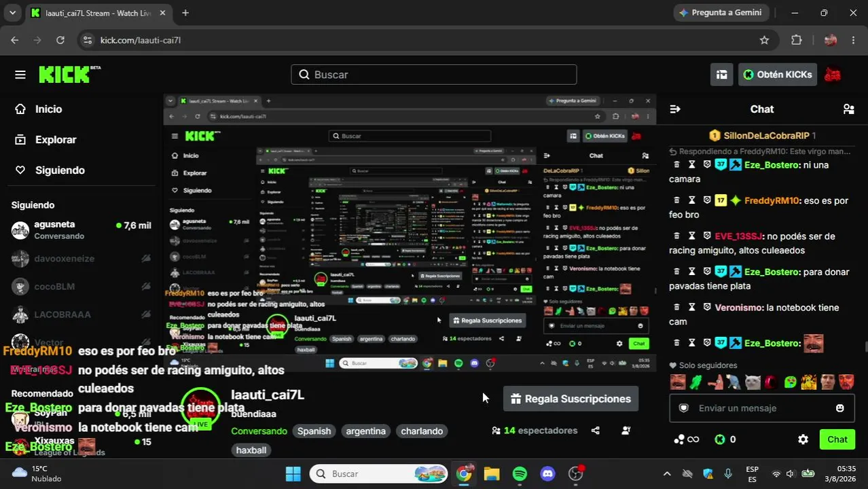Send the white cat quick emote
The width and height of the screenshot is (868, 489).
(x=752, y=382)
